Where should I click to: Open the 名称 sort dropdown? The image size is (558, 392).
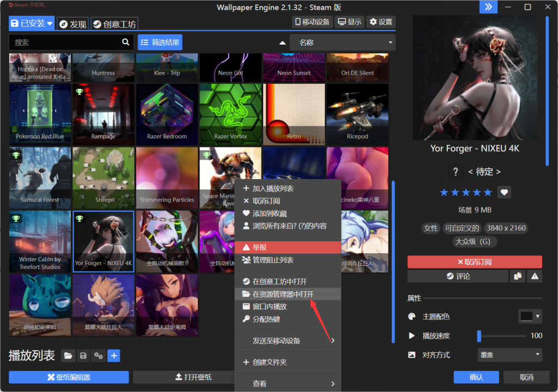coord(343,42)
